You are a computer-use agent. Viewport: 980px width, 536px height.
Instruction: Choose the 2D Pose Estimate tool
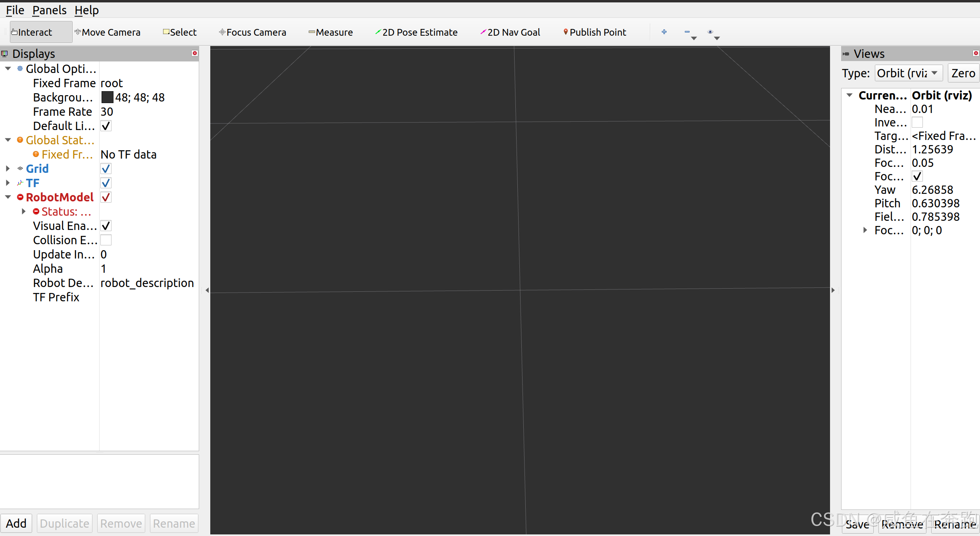click(x=416, y=32)
